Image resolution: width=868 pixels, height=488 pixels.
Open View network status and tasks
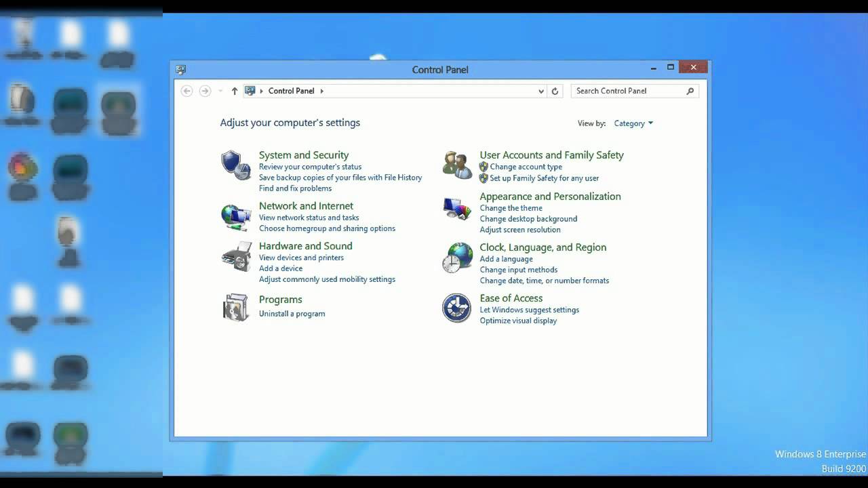[x=309, y=218]
